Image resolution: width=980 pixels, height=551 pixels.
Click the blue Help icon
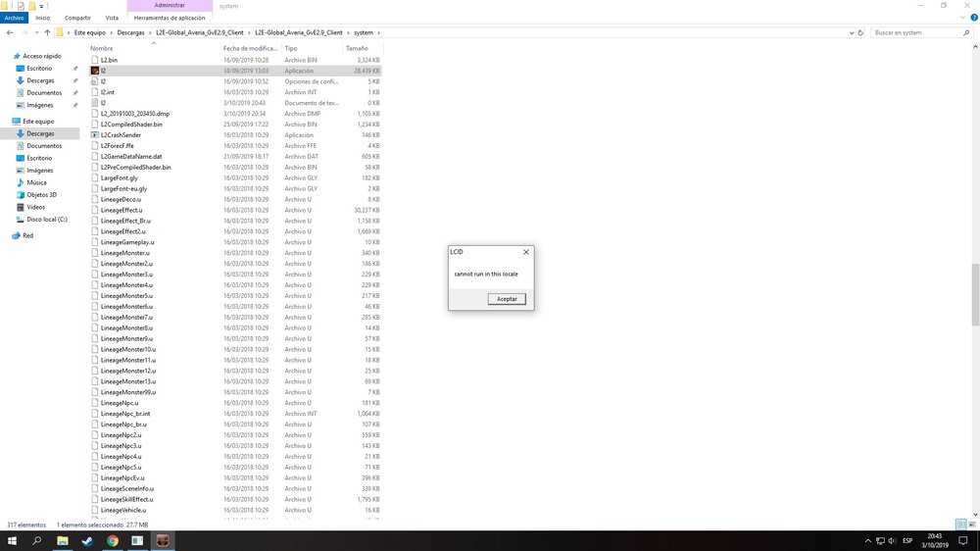coord(973,18)
